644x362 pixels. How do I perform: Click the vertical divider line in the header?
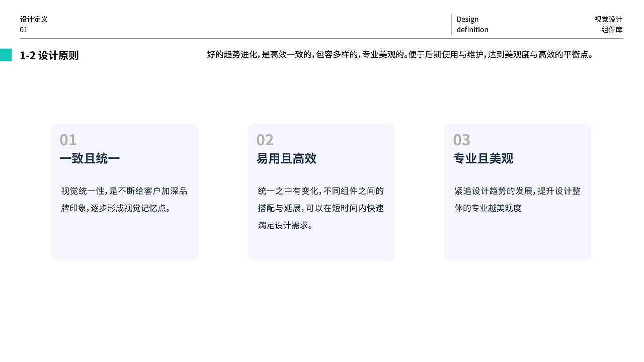(451, 24)
